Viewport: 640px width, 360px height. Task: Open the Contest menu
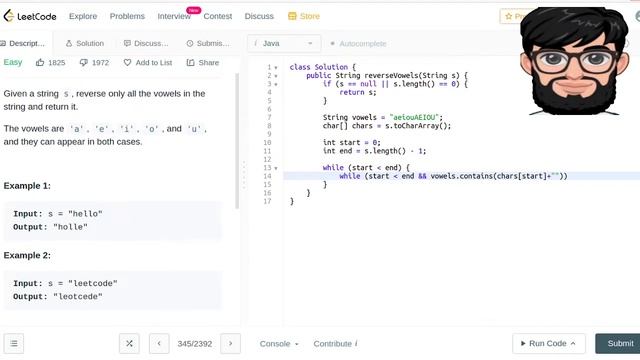pos(218,16)
